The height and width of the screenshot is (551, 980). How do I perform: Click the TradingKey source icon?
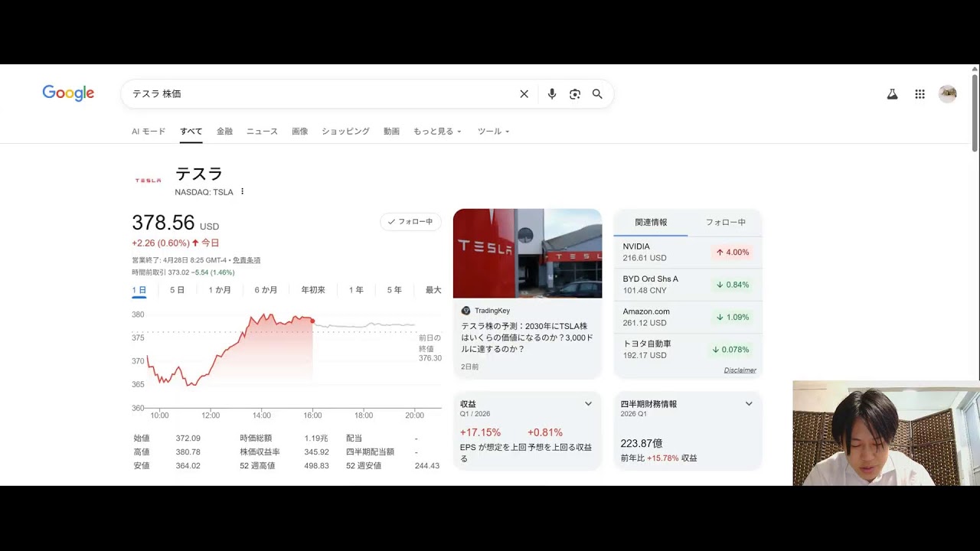pos(465,311)
